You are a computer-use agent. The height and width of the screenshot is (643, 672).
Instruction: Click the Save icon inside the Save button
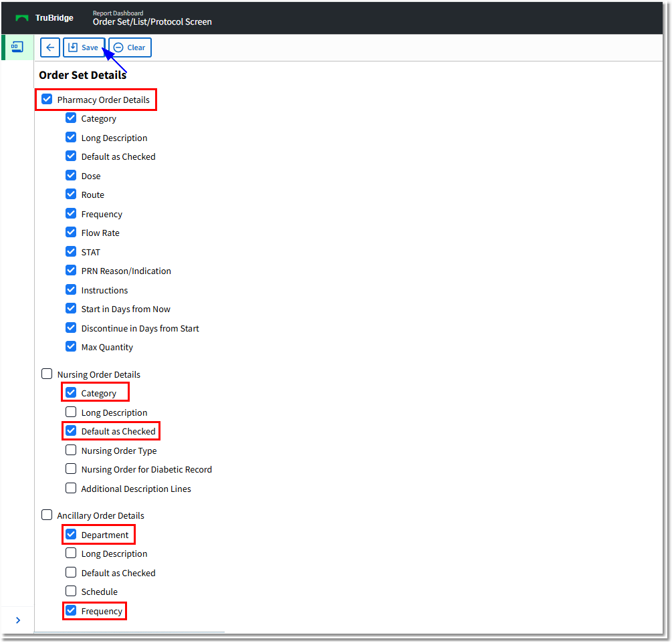click(72, 47)
